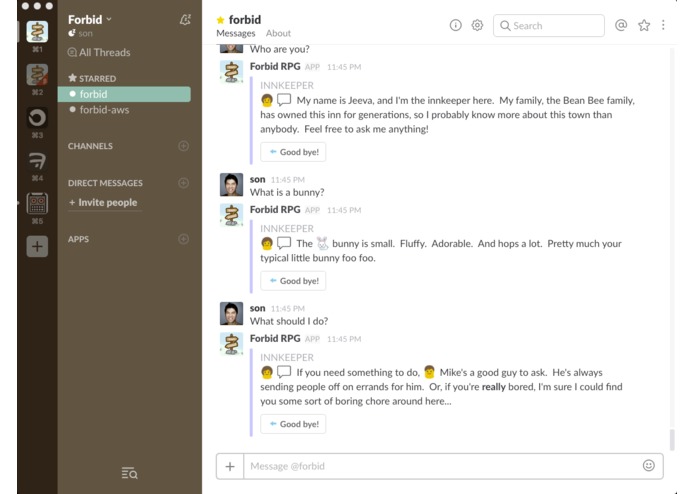Open Forbid RPG avatar on the Jeeva message
Screen dimensions: 695x494
[231, 72]
